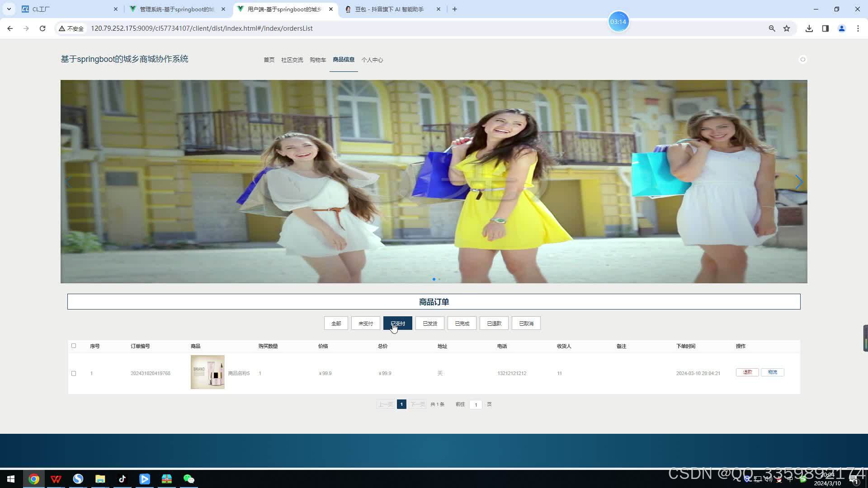Open the browser downloads icon

click(809, 28)
